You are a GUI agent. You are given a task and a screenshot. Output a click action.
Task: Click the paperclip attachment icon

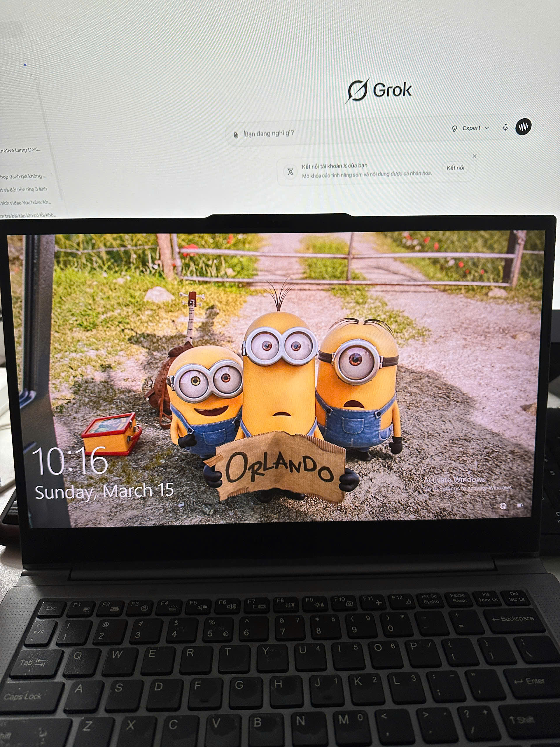(236, 135)
